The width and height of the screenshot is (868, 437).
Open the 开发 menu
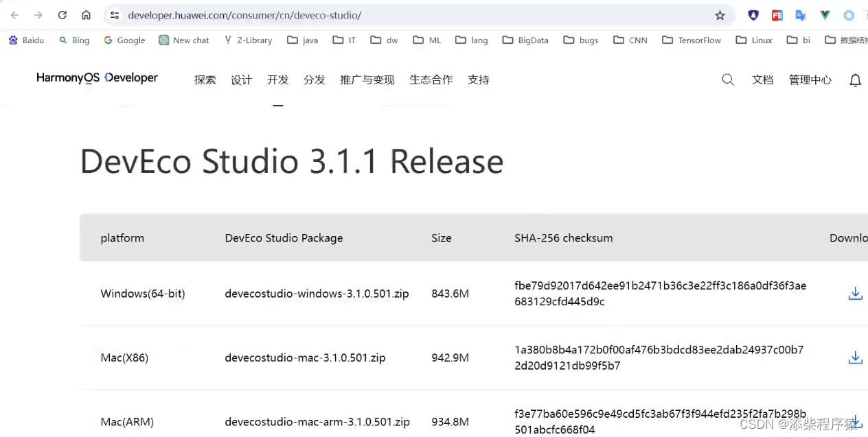click(x=277, y=80)
